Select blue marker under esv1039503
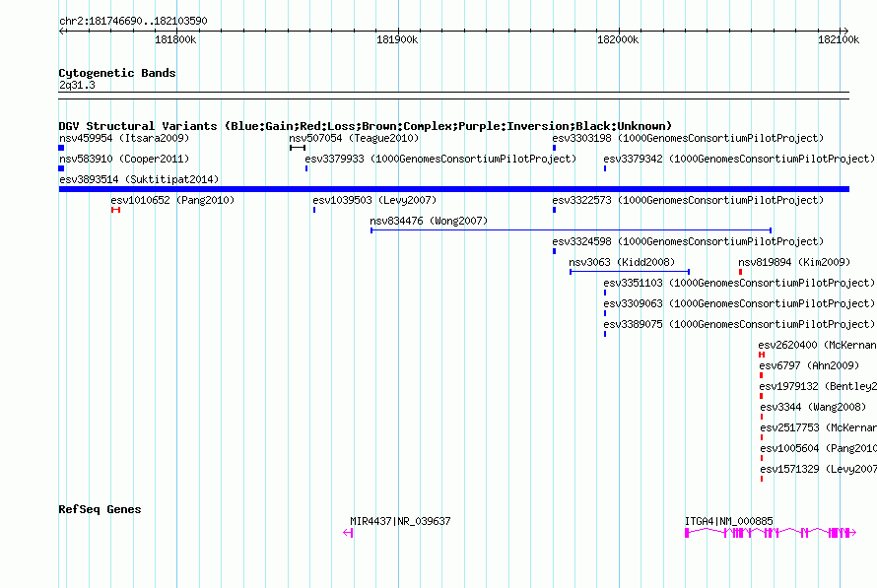 pos(314,210)
